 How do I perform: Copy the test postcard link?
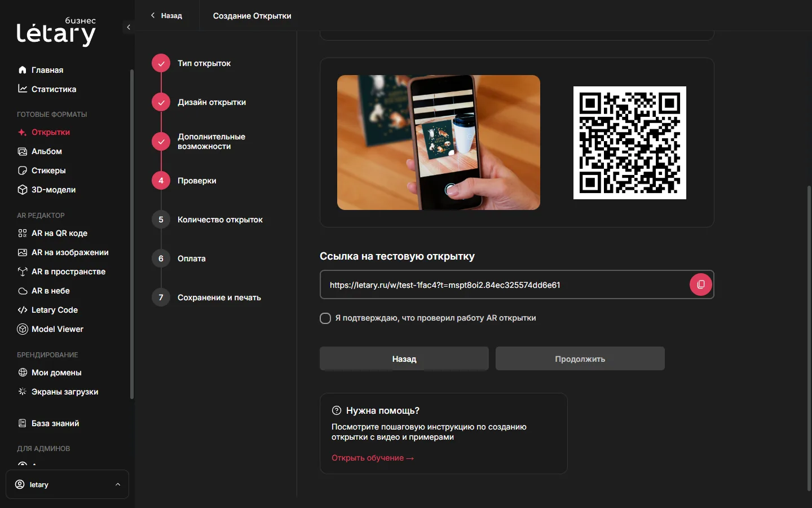pos(701,284)
